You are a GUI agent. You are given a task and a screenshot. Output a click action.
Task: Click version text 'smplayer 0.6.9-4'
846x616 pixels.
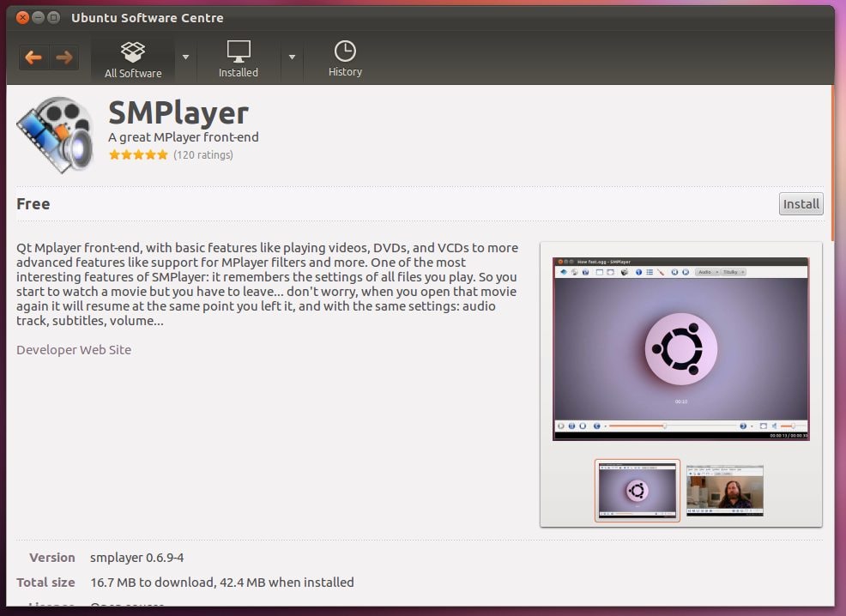click(x=137, y=557)
